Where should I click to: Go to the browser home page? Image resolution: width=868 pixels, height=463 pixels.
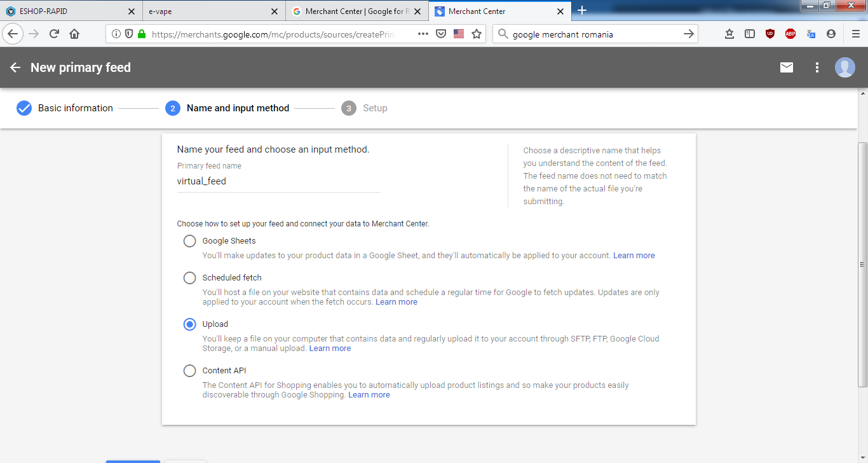tap(74, 34)
